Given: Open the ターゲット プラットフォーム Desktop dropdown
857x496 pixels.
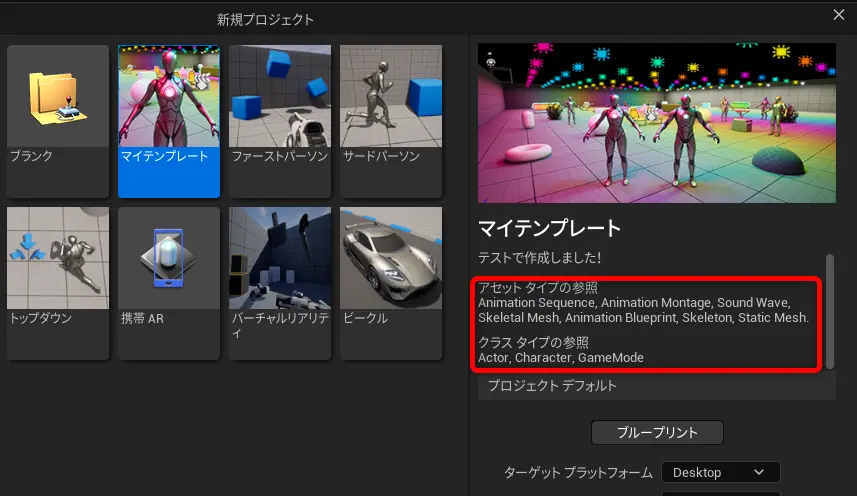Looking at the screenshot, I should (x=720, y=473).
